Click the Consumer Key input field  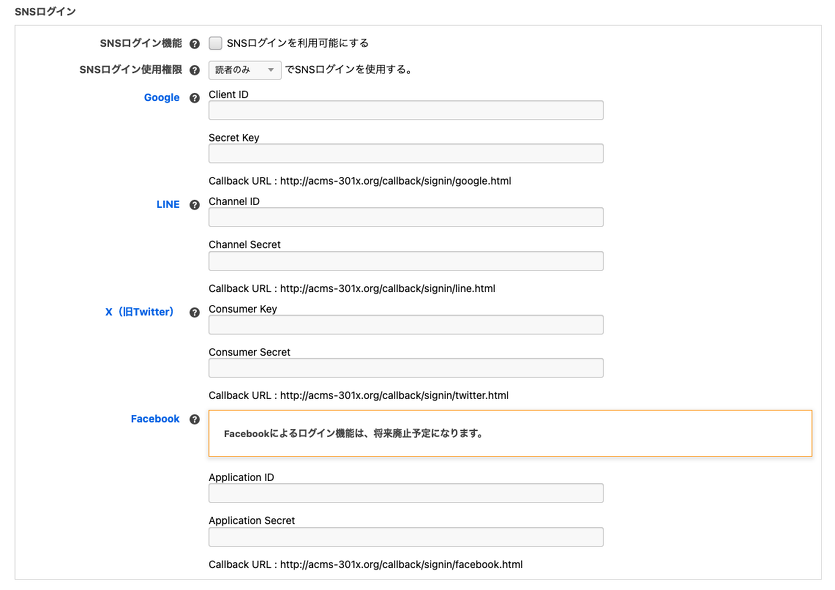[x=404, y=324]
